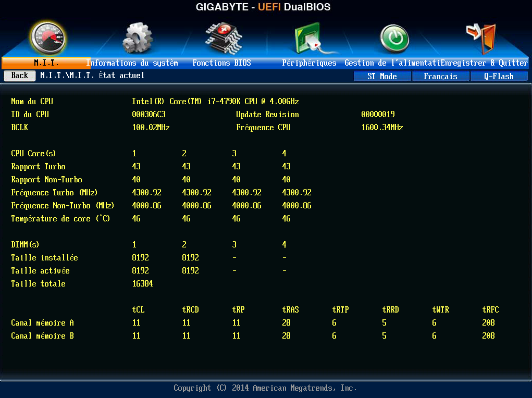Change language with the Français button
Screen dimensions: 532x398
point(440,77)
